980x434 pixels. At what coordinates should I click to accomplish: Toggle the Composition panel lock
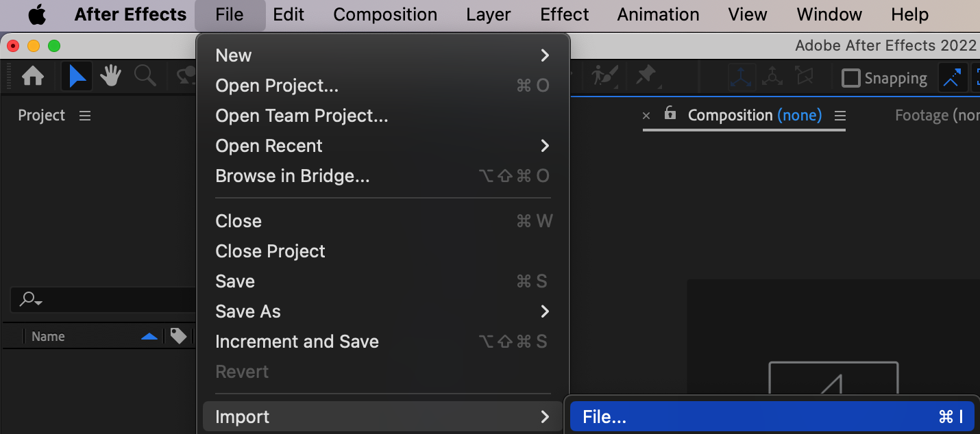tap(670, 114)
